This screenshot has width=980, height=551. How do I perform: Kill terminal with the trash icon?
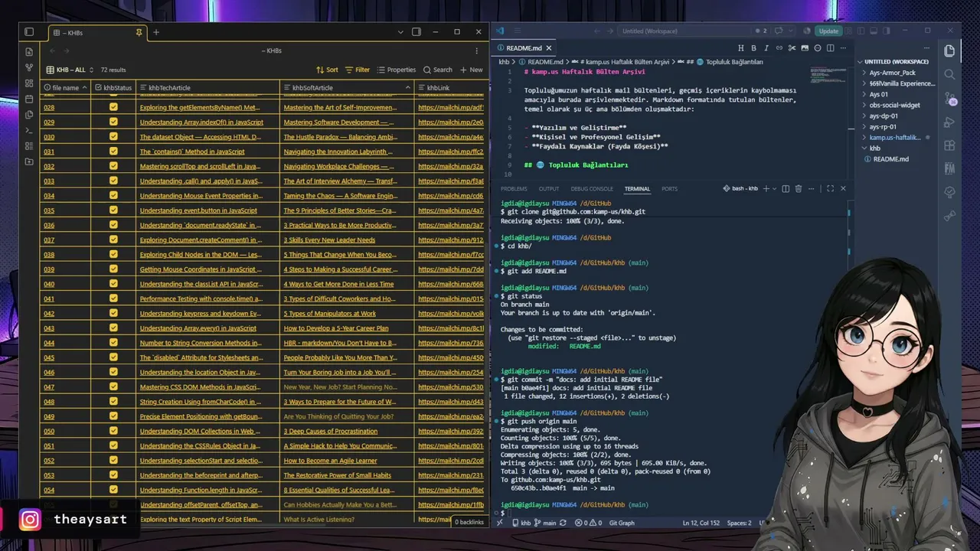coord(798,188)
